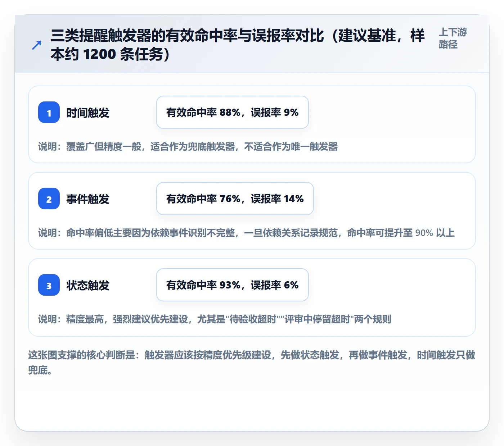Click the chart title starting with 三类提醒触发器

(x=238, y=45)
